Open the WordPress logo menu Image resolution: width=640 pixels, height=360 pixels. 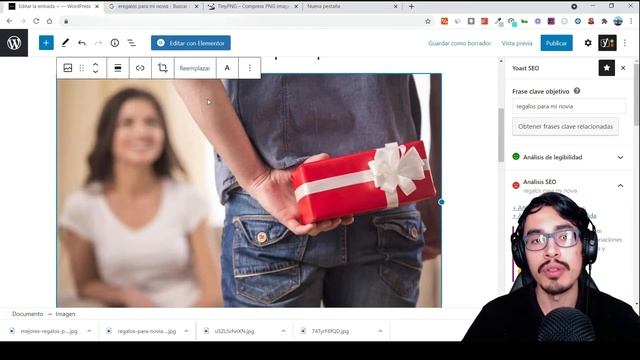click(x=14, y=43)
